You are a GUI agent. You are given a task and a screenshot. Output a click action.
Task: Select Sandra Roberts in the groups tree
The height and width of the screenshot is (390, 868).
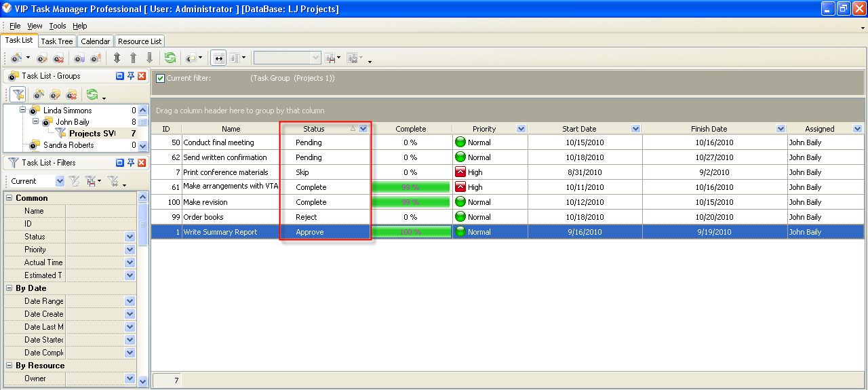(68, 145)
